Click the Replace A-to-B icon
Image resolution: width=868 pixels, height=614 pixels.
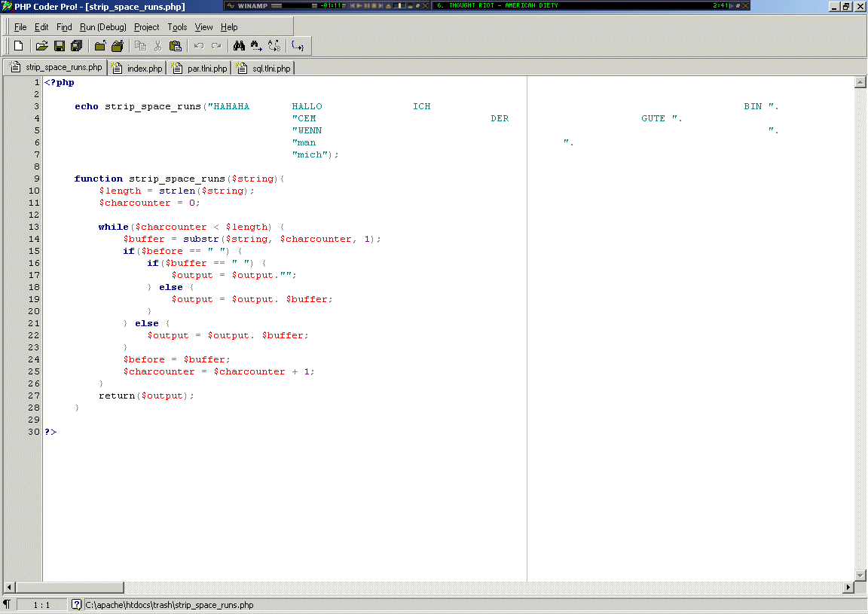point(274,46)
